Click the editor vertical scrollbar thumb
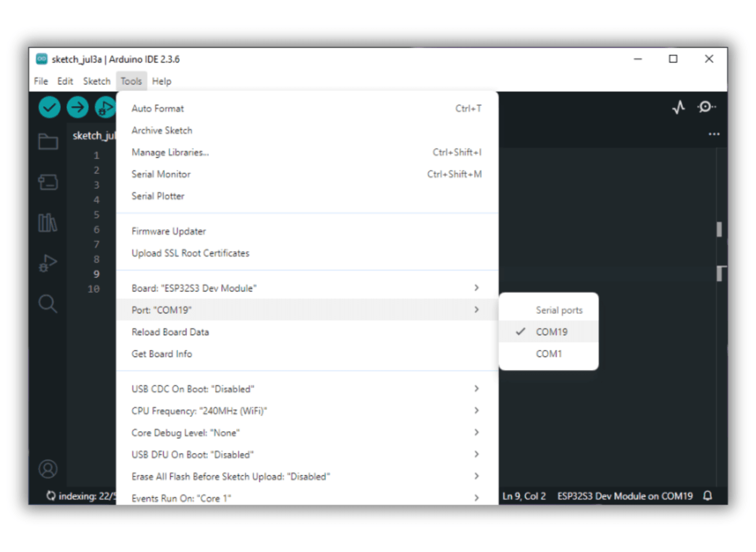 point(720,229)
